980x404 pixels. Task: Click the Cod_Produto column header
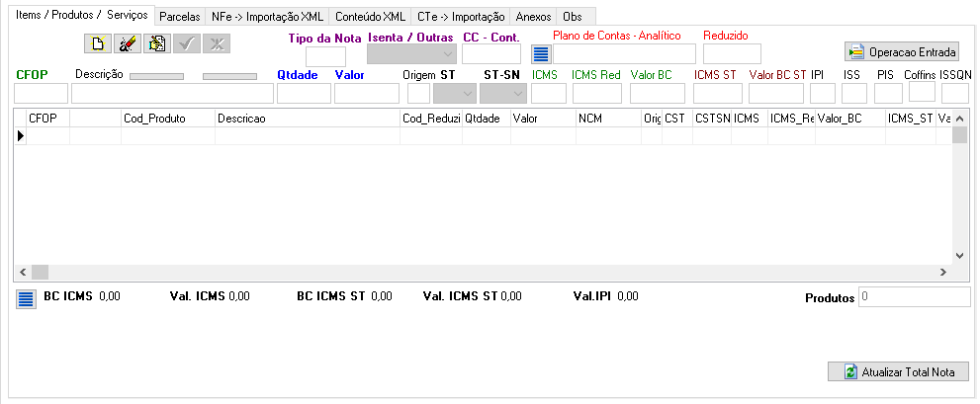click(x=166, y=118)
